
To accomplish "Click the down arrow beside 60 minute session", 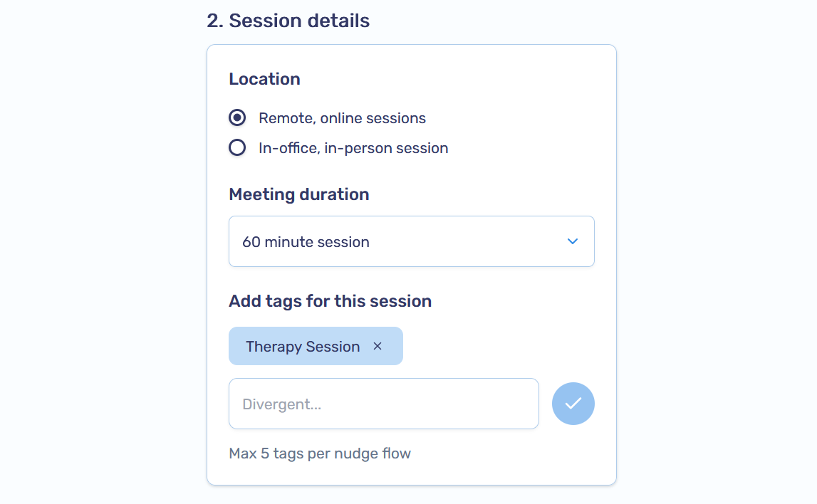I will (572, 241).
